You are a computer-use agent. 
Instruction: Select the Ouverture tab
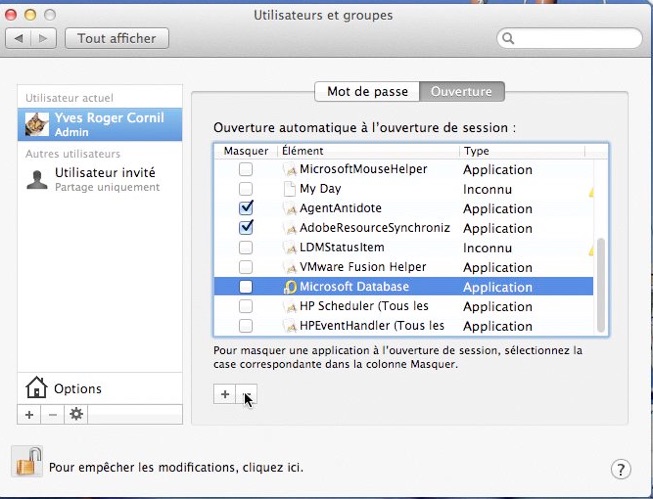pyautogui.click(x=461, y=92)
